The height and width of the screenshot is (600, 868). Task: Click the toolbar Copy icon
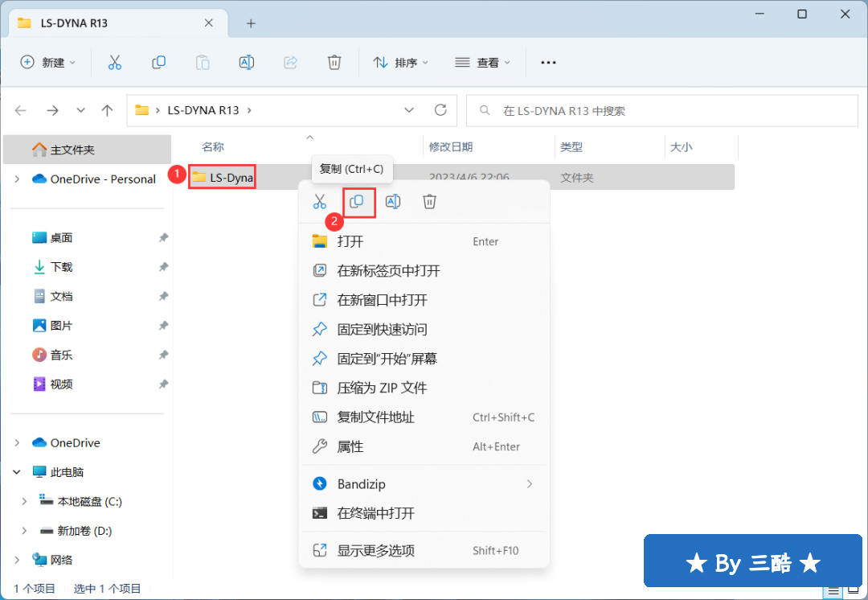(x=159, y=63)
